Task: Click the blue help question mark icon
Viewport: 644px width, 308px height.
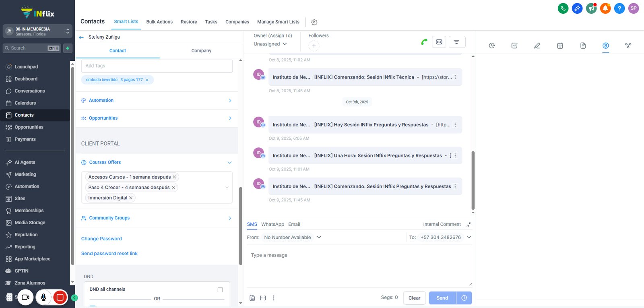Action: click(619, 8)
